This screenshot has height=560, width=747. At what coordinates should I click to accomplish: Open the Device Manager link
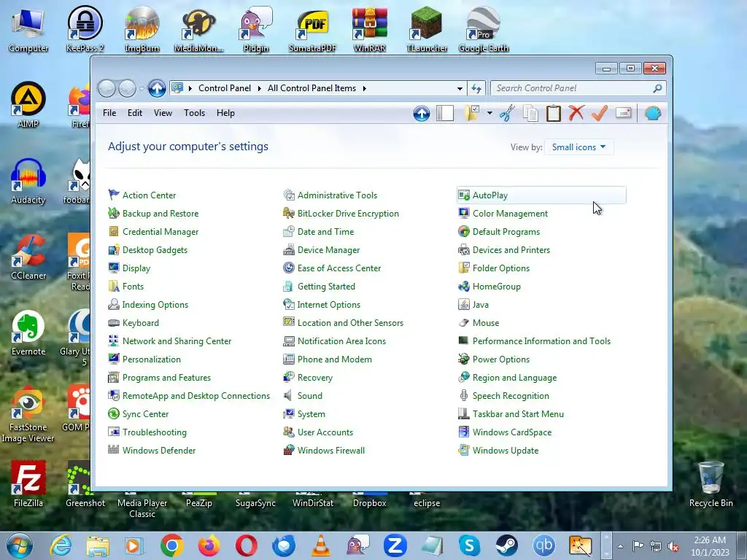[x=328, y=250]
